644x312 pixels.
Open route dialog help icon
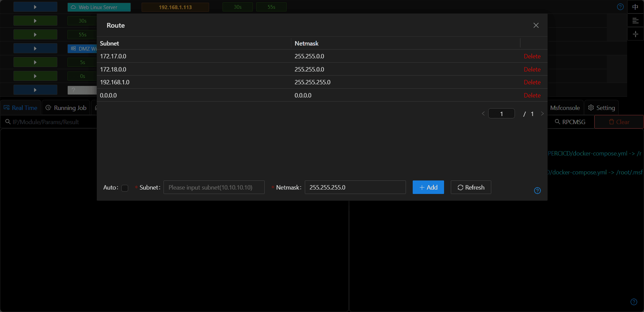pos(537,191)
